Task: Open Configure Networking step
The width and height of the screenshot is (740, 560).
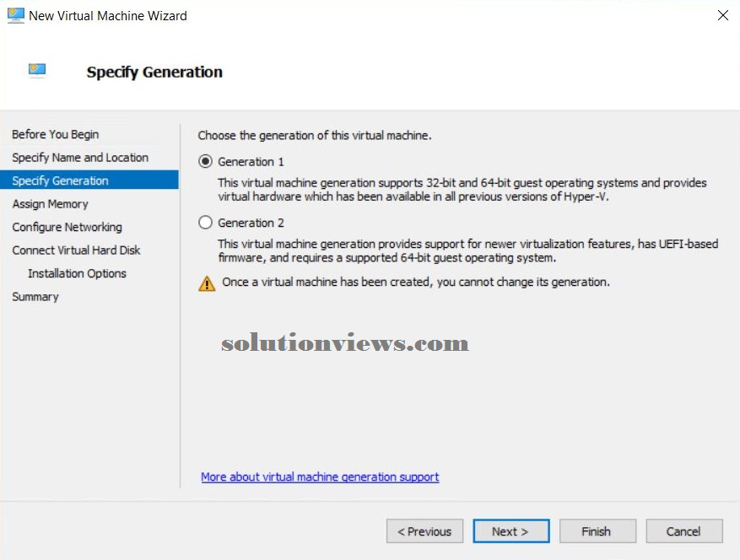Action: point(67,227)
